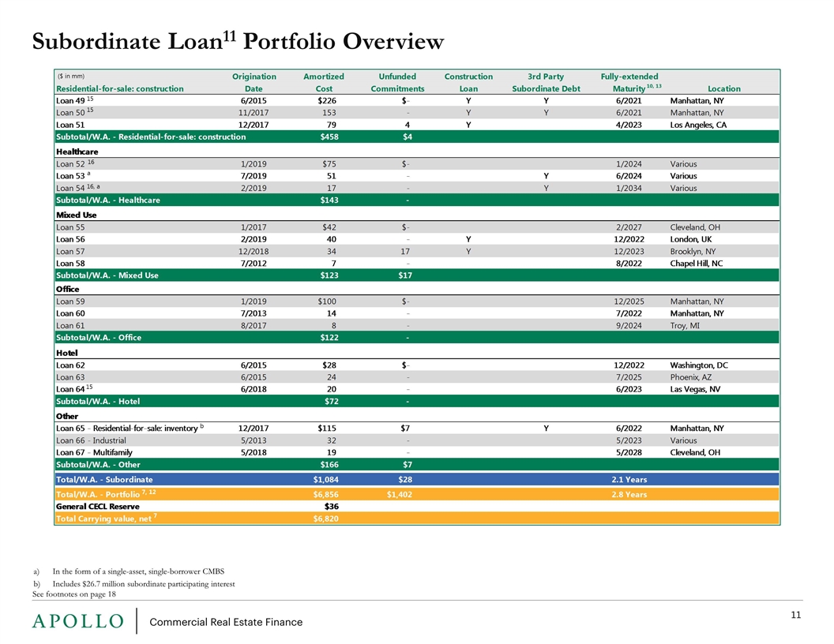Image resolution: width=834 pixels, height=644 pixels.
Task: Select the General CECL Reserve label
Action: coord(98,507)
